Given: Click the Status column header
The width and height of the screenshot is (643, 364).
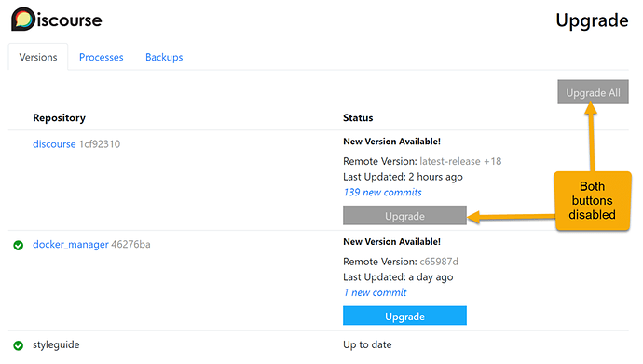Looking at the screenshot, I should 358,118.
